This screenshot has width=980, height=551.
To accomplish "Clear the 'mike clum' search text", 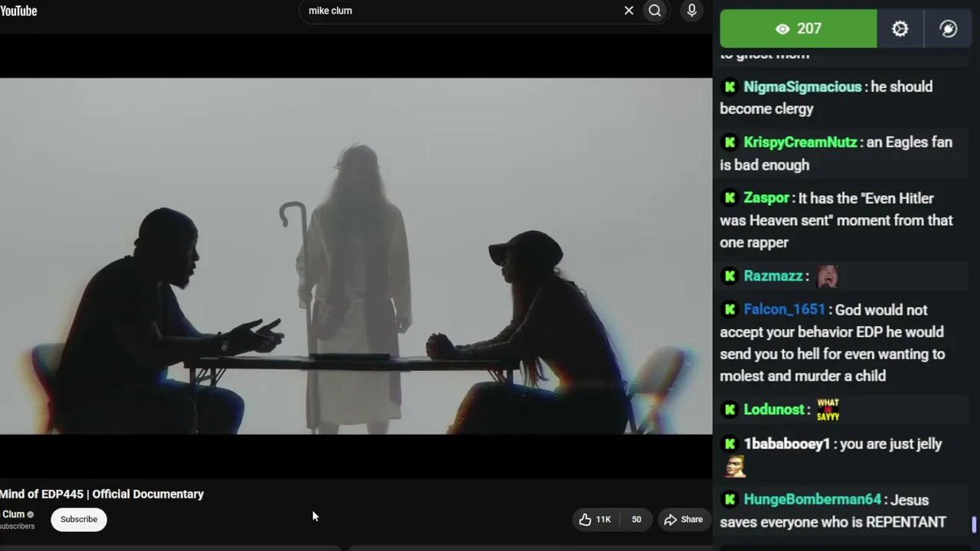I will (629, 11).
